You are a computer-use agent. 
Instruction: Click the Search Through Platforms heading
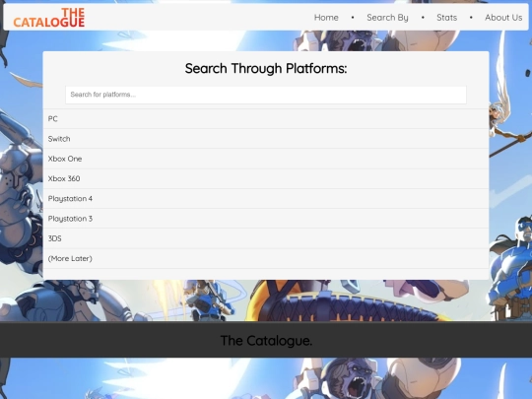[266, 69]
